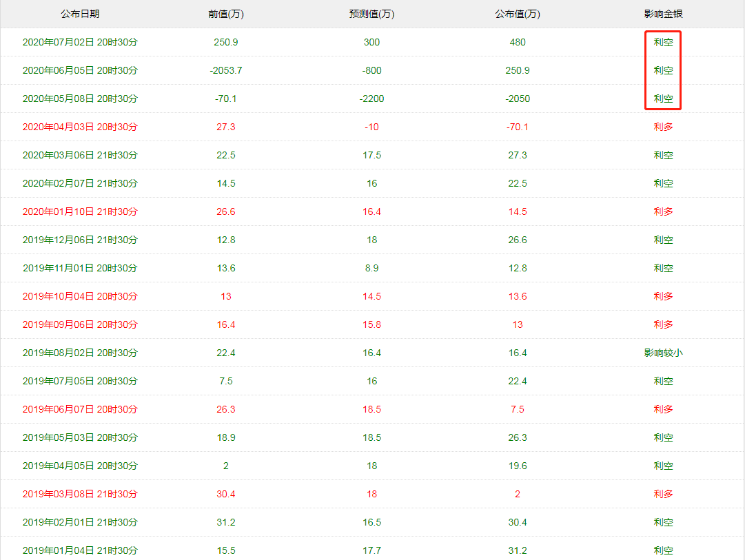Click the 影响较小 cell for 2019年08月02日
Image resolution: width=745 pixels, height=560 pixels.
(x=663, y=353)
